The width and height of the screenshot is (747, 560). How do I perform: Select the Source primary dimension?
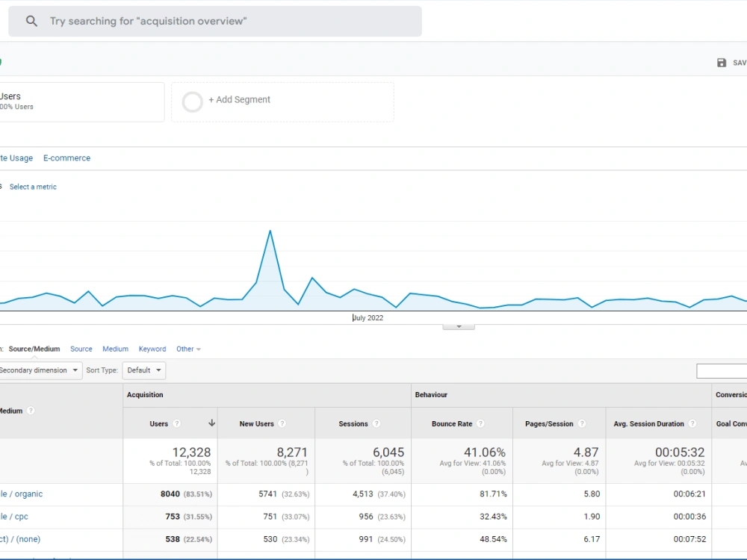pyautogui.click(x=81, y=349)
